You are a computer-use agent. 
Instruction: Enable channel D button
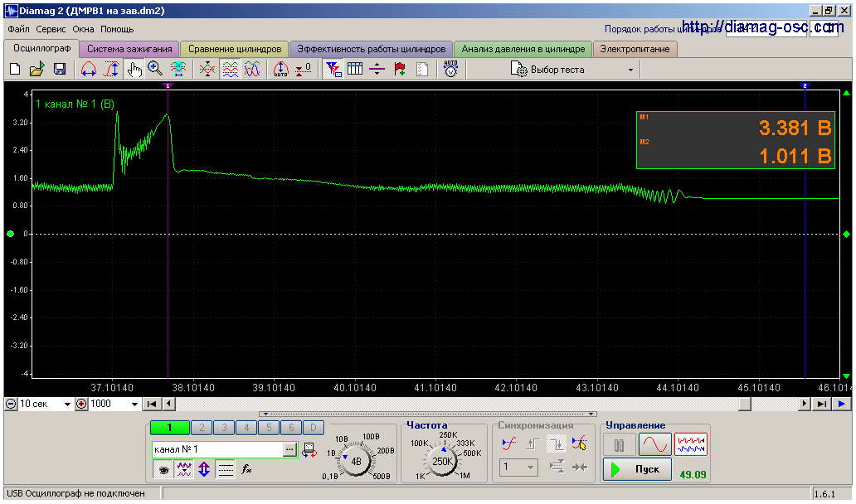click(313, 428)
